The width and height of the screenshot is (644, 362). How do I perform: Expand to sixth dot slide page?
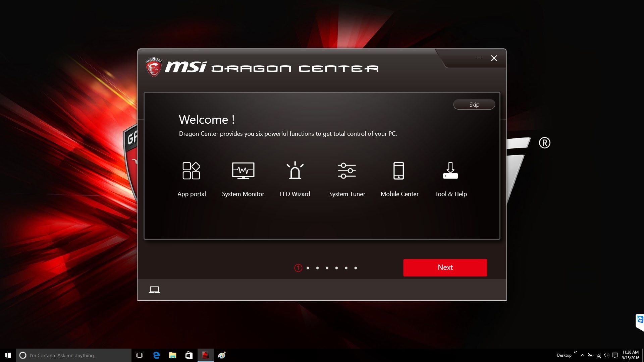pos(346,268)
